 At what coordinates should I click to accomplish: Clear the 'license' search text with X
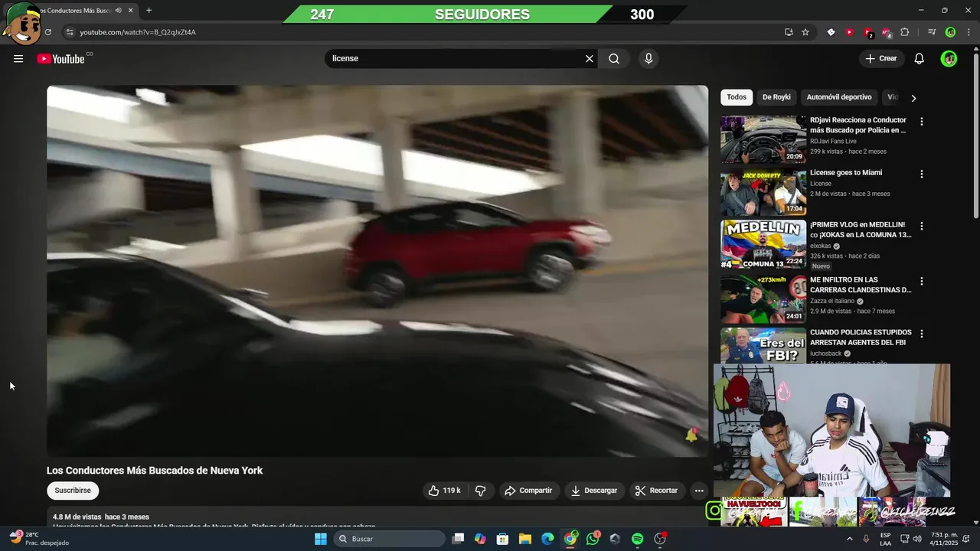590,59
